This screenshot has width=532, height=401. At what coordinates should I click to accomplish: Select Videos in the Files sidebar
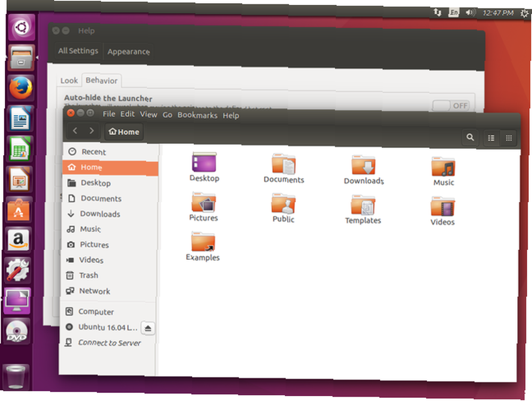click(x=108, y=260)
